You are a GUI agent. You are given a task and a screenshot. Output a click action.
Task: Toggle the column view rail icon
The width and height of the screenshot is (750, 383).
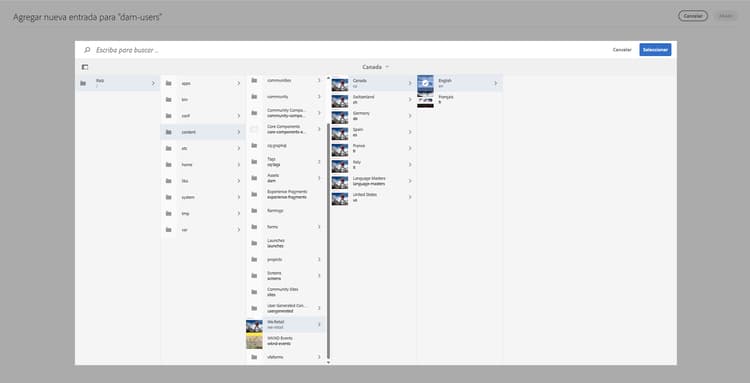click(x=85, y=67)
